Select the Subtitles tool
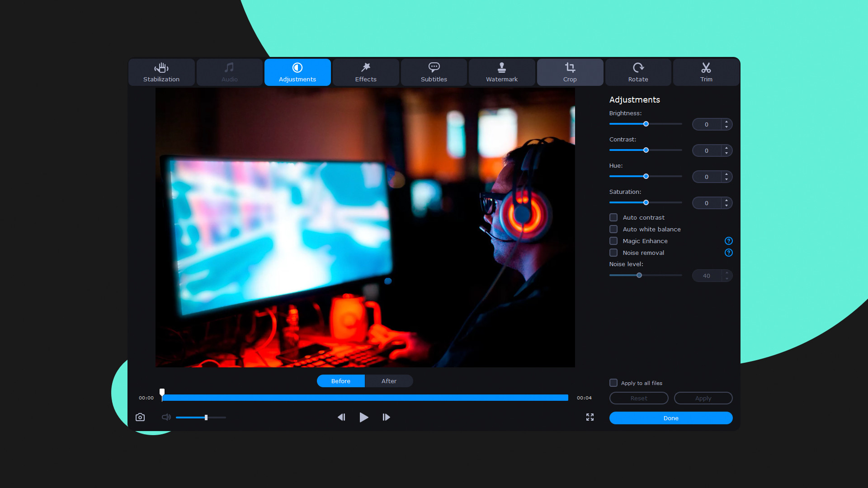 click(434, 72)
